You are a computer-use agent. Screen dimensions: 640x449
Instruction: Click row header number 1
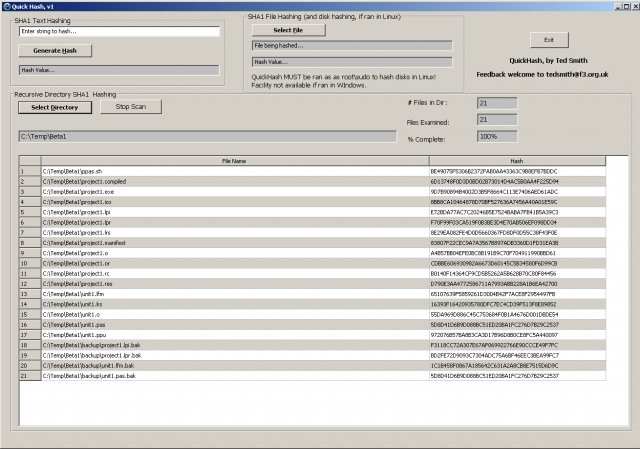pyautogui.click(x=30, y=171)
